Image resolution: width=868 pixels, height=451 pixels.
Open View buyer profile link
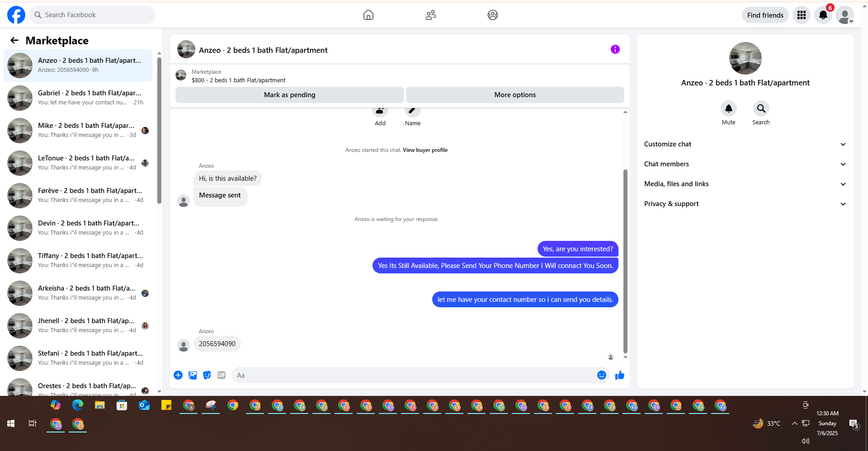pos(425,150)
